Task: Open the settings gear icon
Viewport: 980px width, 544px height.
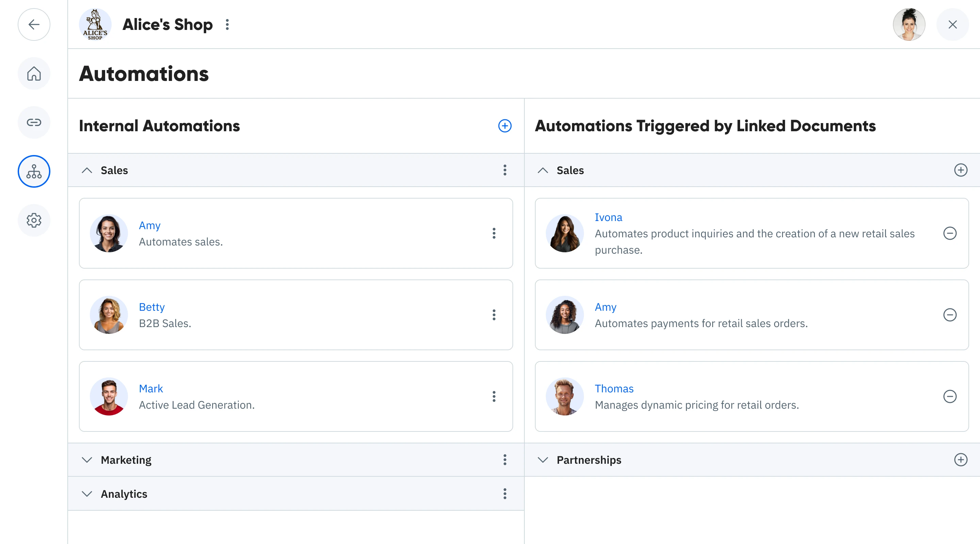Action: point(34,220)
